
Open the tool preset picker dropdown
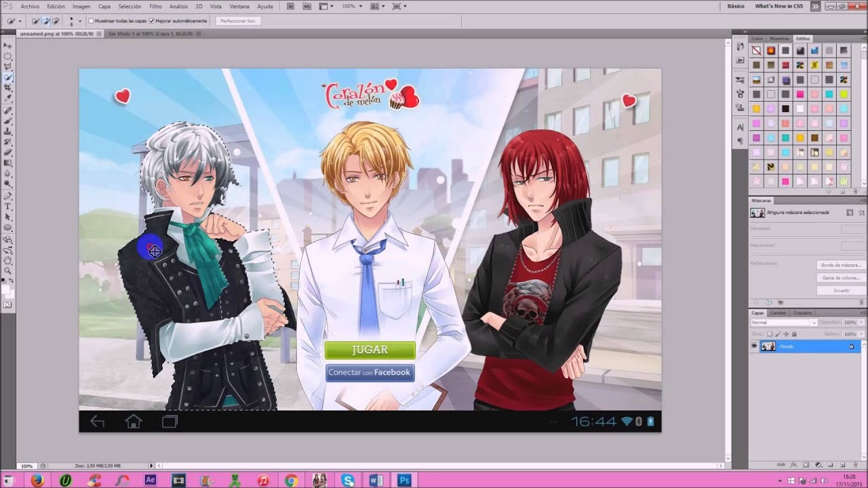click(20, 21)
